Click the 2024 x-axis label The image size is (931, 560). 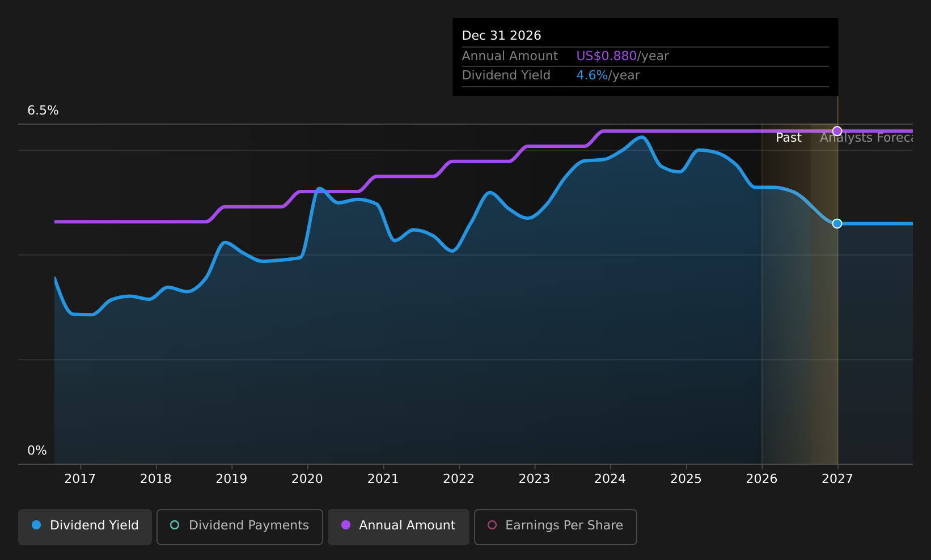click(x=610, y=479)
